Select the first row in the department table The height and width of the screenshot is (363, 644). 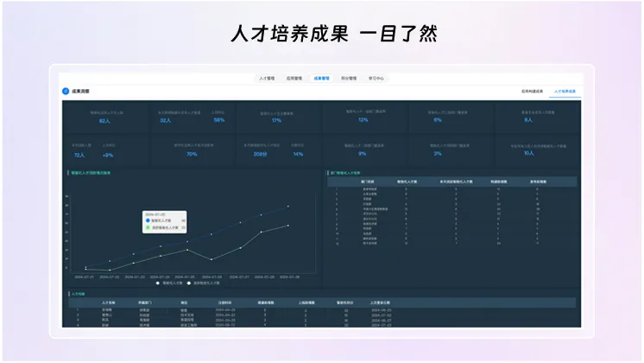click(x=451, y=189)
